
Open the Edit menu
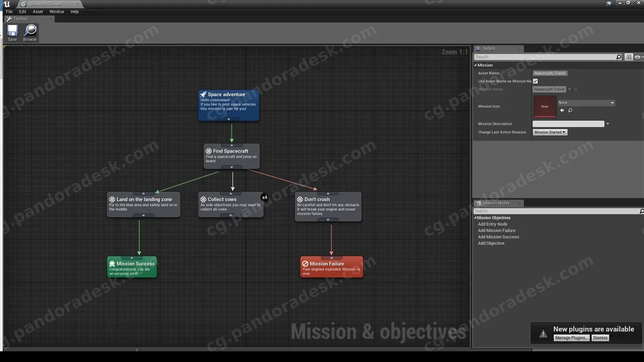pyautogui.click(x=23, y=12)
